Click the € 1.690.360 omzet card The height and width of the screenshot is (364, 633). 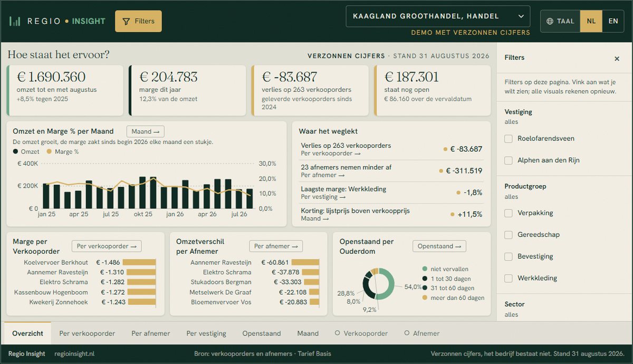click(65, 90)
